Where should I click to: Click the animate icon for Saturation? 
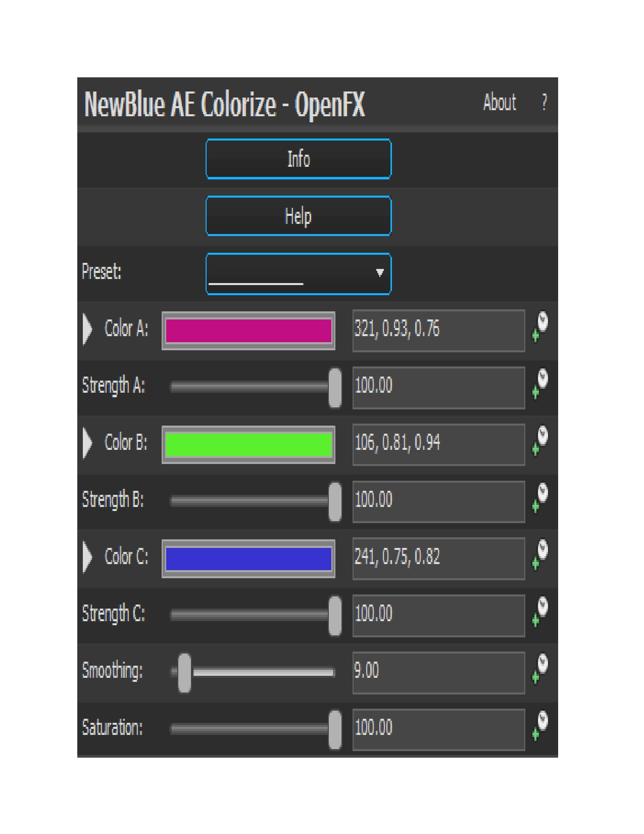point(540,726)
